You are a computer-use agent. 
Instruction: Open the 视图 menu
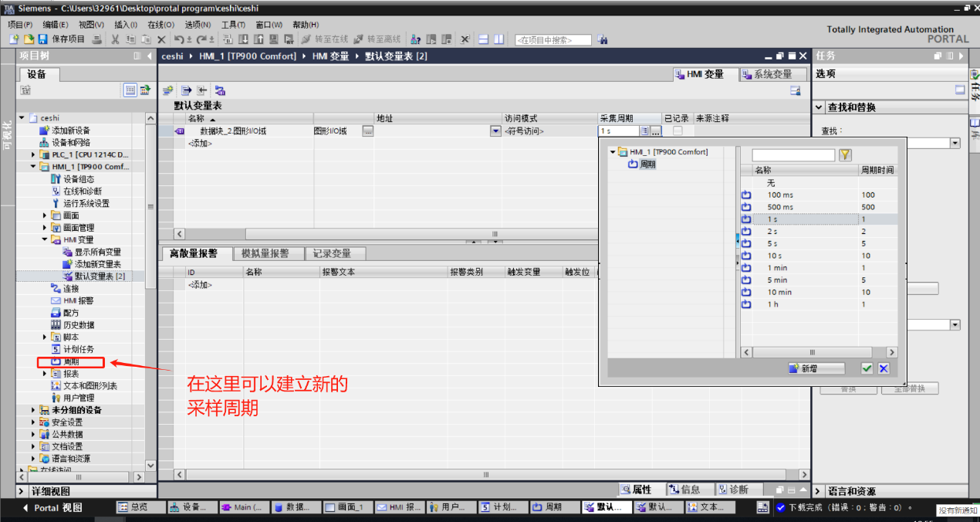(92, 25)
